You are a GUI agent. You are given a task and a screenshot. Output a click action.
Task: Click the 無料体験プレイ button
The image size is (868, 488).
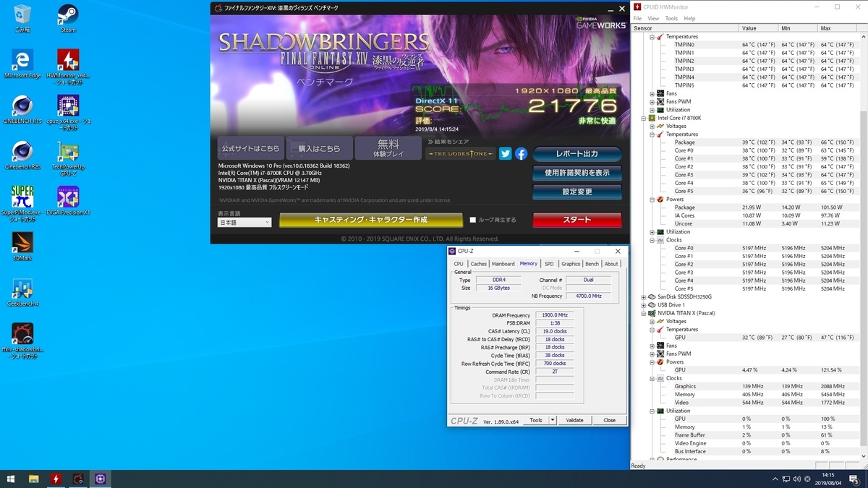[x=388, y=148]
